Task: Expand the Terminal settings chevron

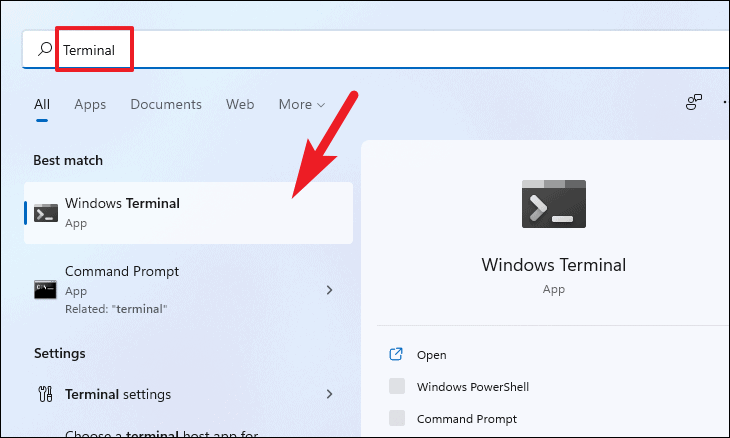Action: pyautogui.click(x=329, y=394)
